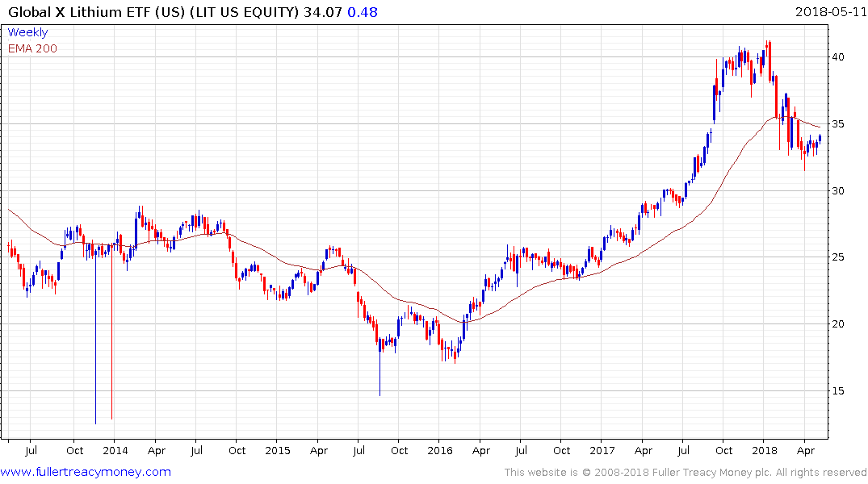Click the 'EMA 200' legend label
The height and width of the screenshot is (484, 868).
click(x=32, y=48)
